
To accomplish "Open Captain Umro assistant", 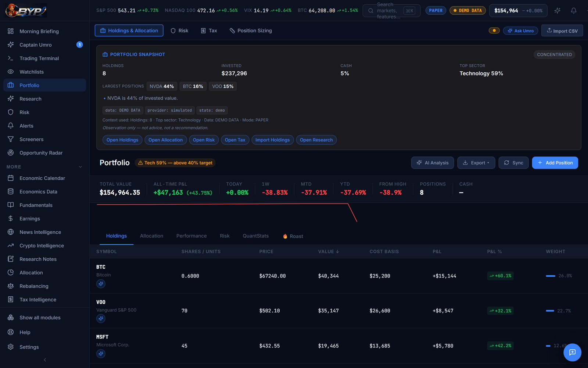I will coord(44,45).
